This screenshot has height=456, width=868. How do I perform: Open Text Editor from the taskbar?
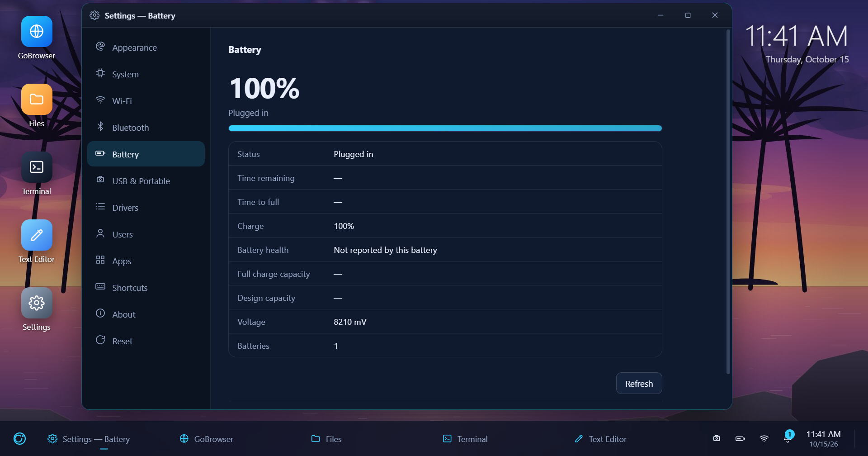click(600, 439)
